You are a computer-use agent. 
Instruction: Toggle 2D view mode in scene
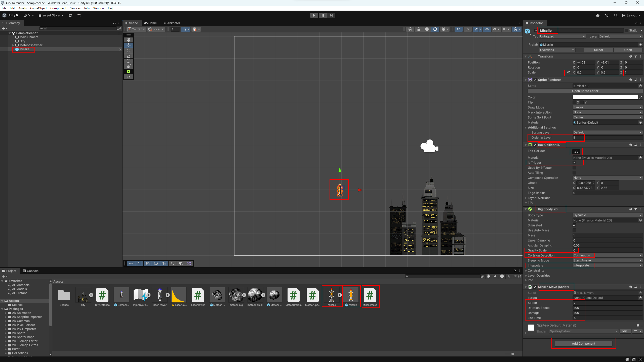(459, 29)
